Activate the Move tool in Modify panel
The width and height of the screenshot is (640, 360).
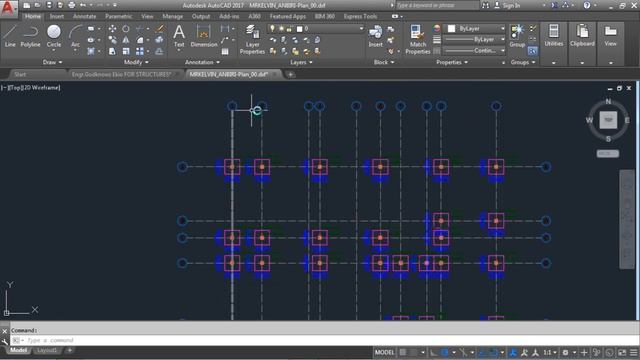click(112, 29)
